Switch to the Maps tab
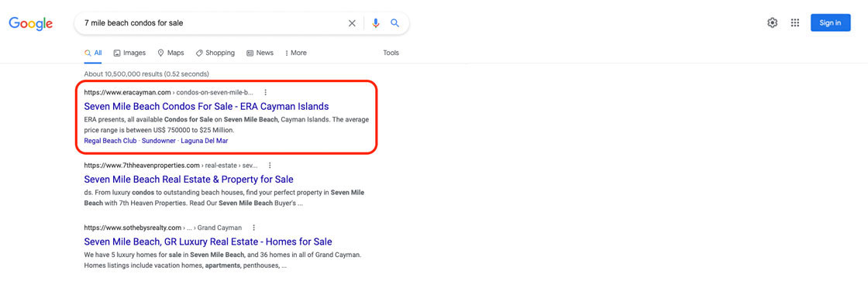This screenshot has height=284, width=868. coord(170,53)
